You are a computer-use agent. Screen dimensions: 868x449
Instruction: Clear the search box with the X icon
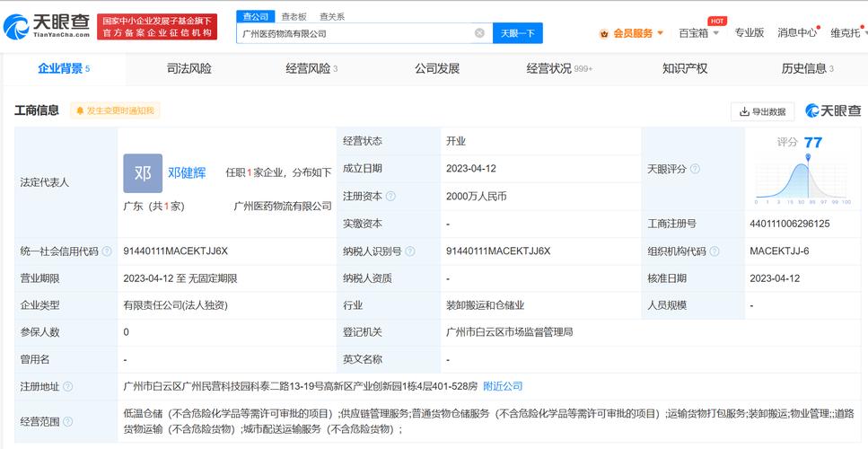coord(479,33)
